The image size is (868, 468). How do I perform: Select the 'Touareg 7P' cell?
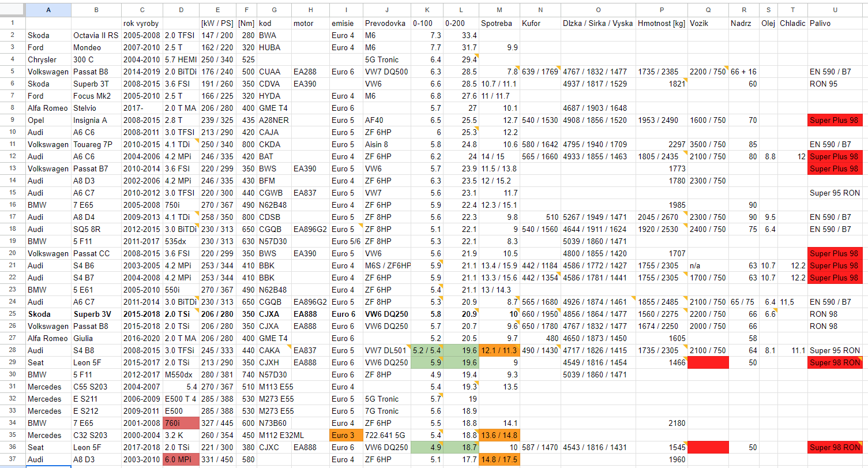[96, 144]
